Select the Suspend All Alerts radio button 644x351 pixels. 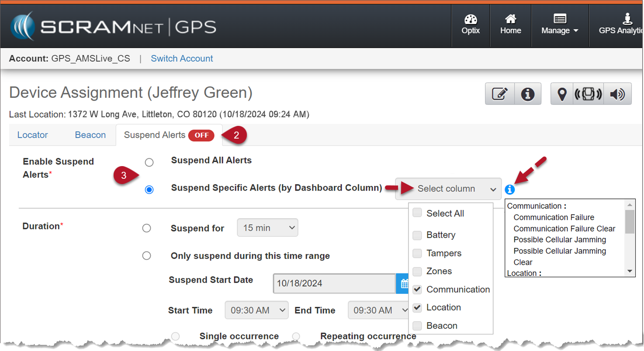[x=149, y=163]
